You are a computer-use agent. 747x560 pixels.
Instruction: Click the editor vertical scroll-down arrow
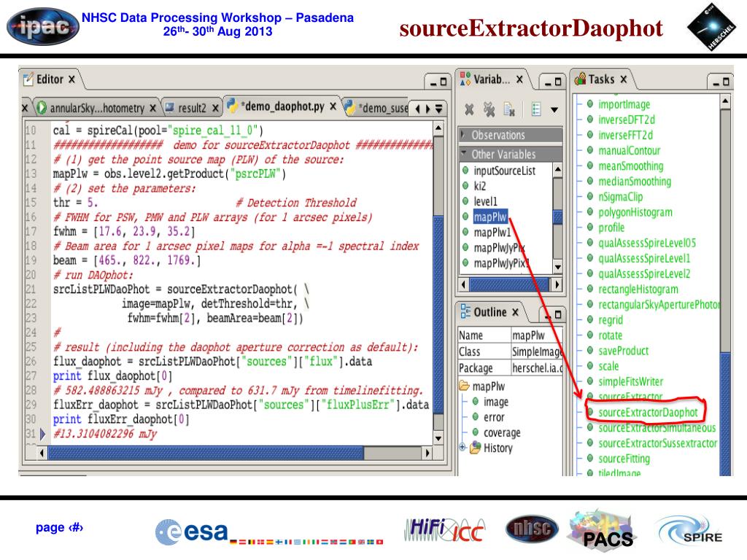pos(438,437)
